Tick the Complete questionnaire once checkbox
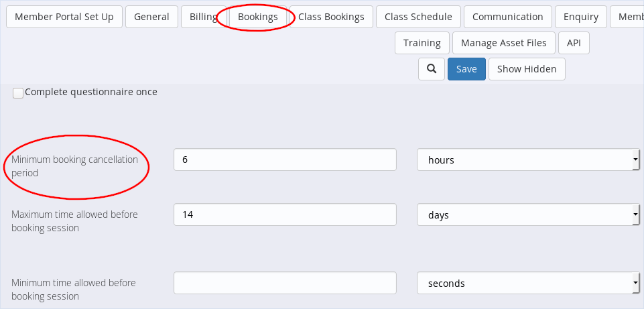This screenshot has height=309, width=644. (x=18, y=93)
